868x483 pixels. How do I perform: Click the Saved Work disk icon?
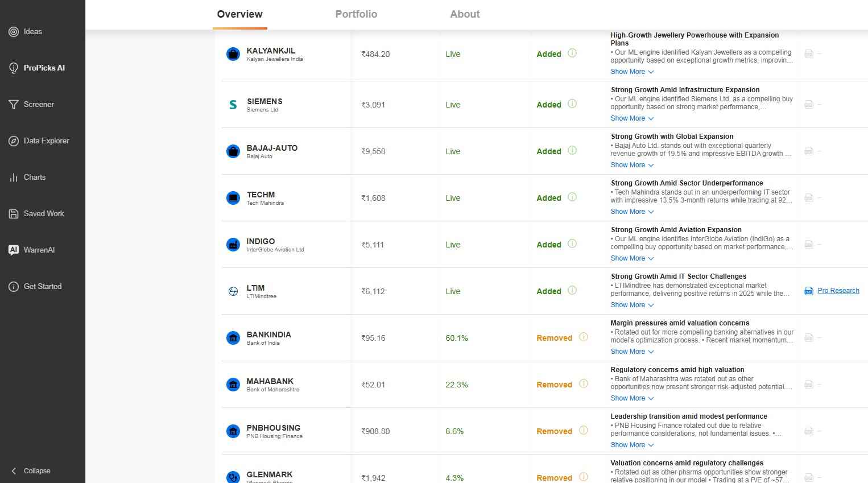pos(14,214)
